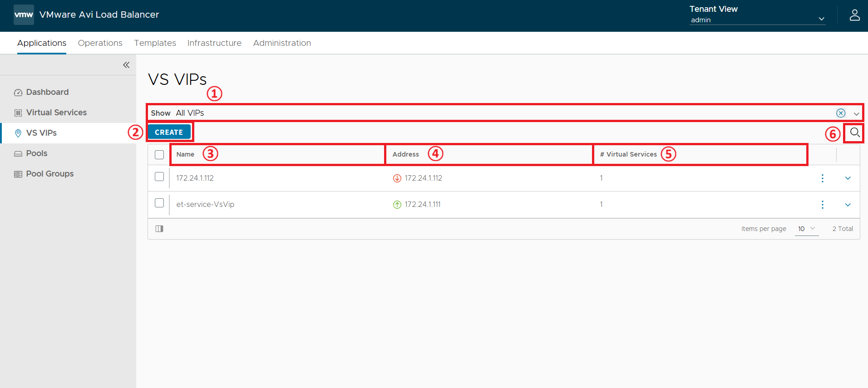Open the items per page dropdown

click(807, 229)
